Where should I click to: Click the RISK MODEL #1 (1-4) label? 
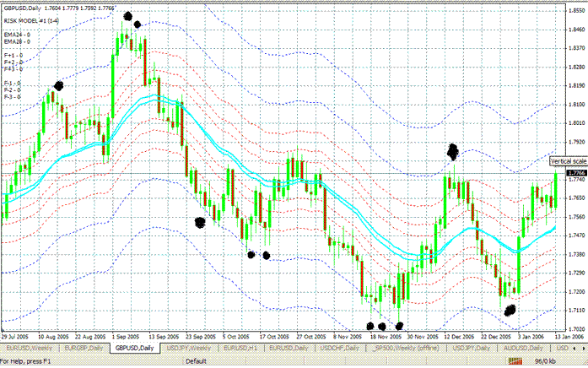(31, 21)
